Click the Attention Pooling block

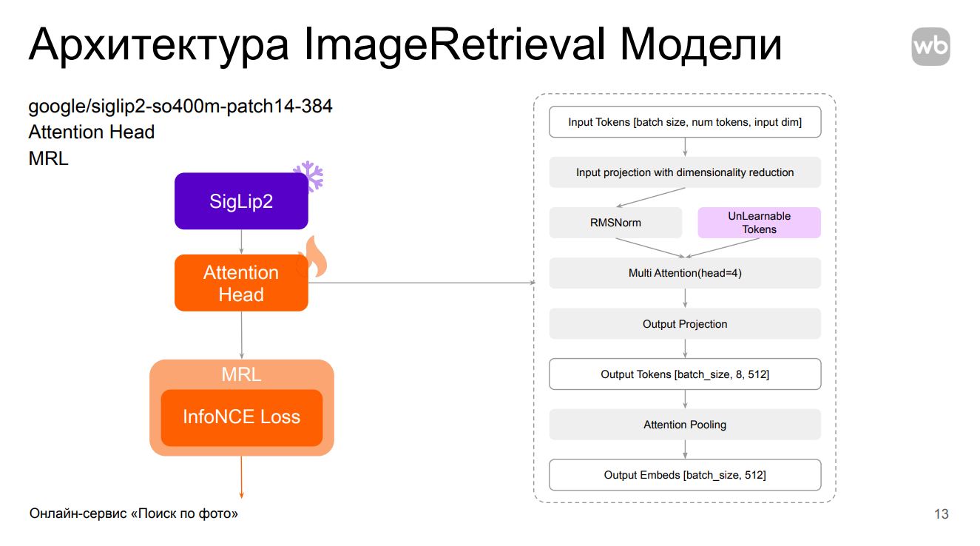click(685, 425)
